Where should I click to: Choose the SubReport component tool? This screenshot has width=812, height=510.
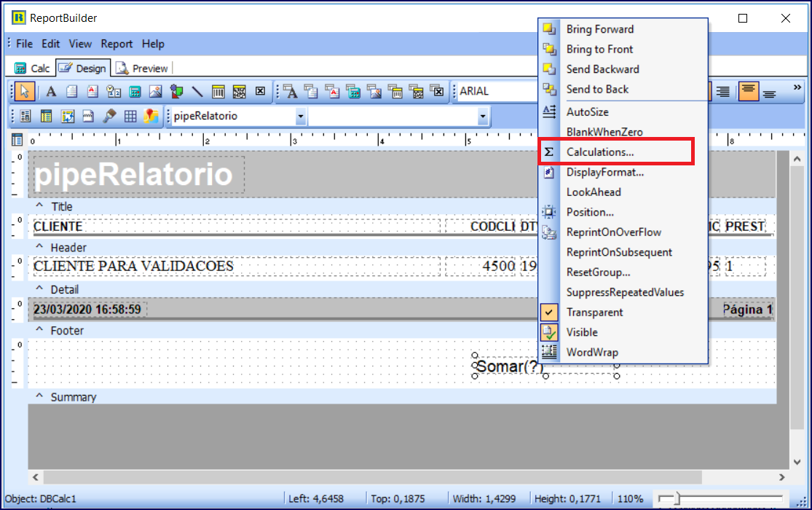tap(46, 116)
